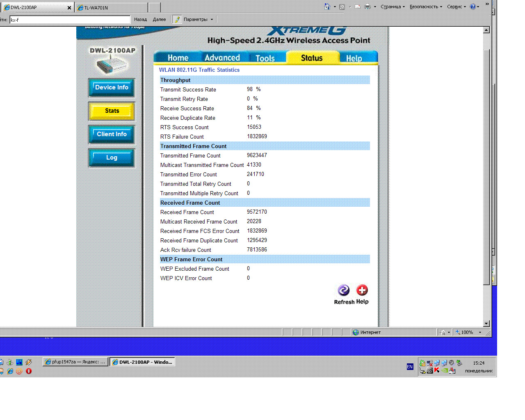Click the Далее find button
525x420 pixels.
click(x=160, y=19)
